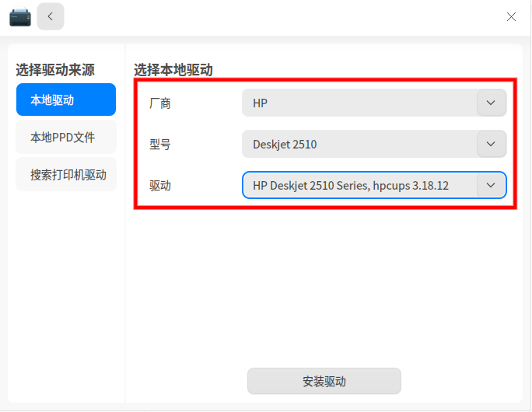Expand the 型号 dropdown arrow
The image size is (532, 412).
pyautogui.click(x=491, y=144)
